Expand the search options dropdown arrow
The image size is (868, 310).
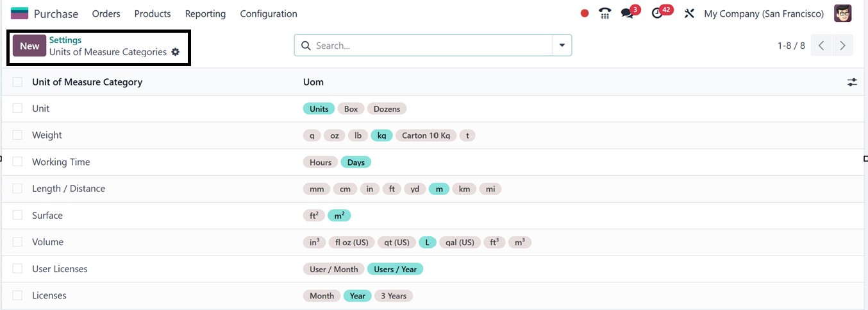click(x=562, y=46)
